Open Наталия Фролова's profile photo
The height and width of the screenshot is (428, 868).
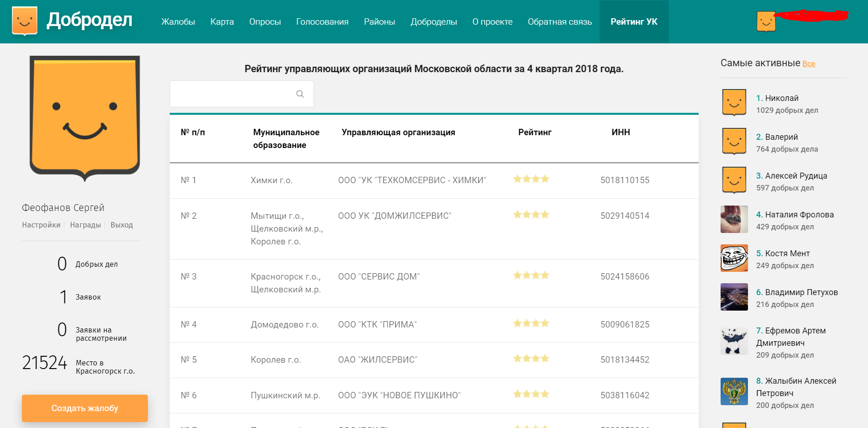(734, 219)
